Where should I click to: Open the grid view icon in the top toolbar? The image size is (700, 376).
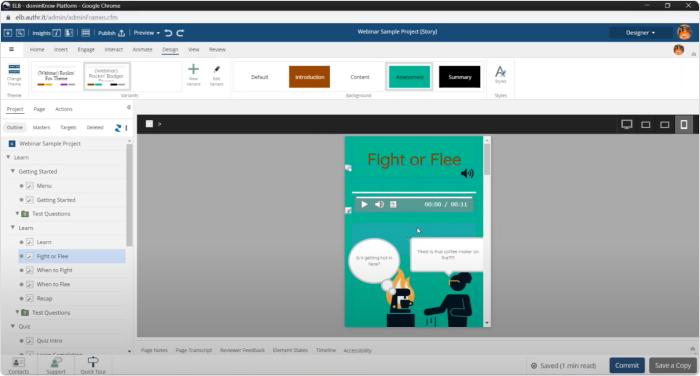86,33
